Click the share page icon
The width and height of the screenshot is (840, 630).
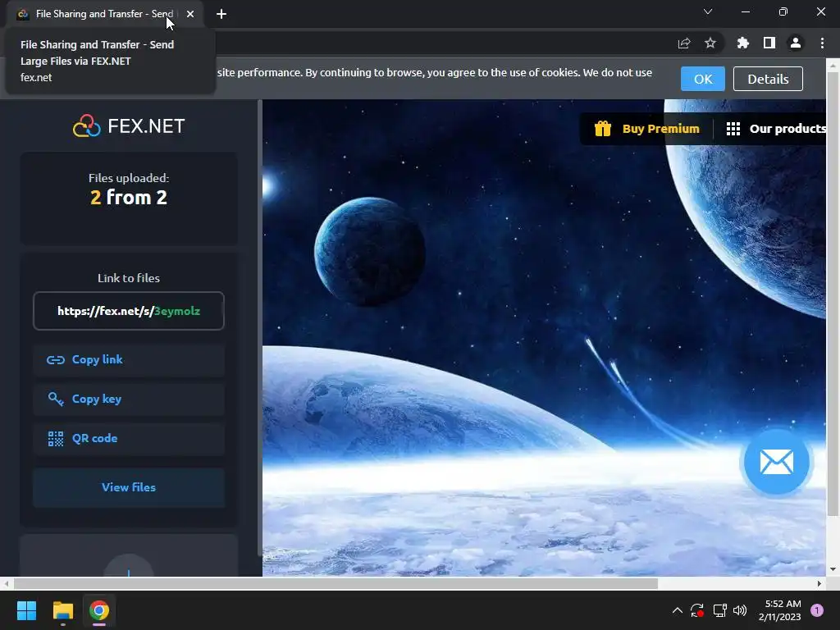point(684,43)
